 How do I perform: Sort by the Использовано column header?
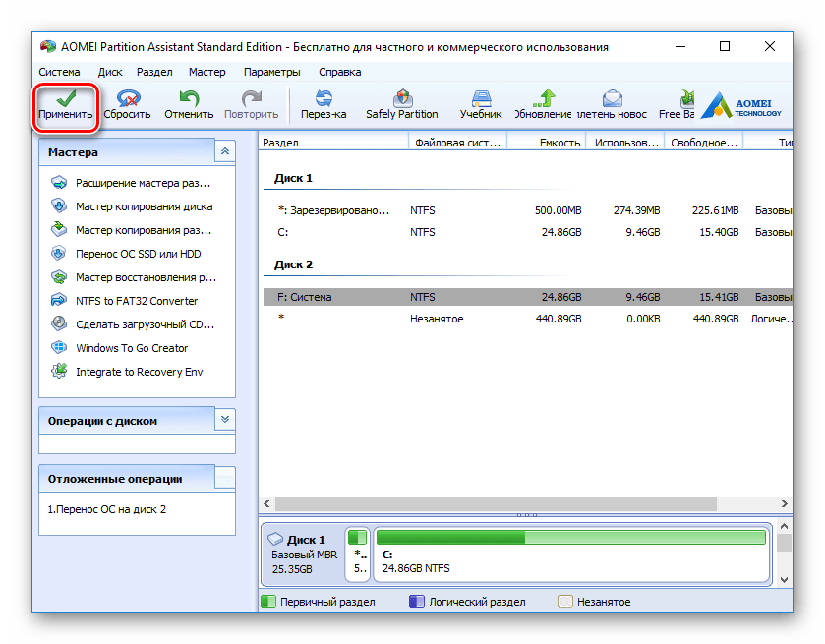(x=626, y=142)
